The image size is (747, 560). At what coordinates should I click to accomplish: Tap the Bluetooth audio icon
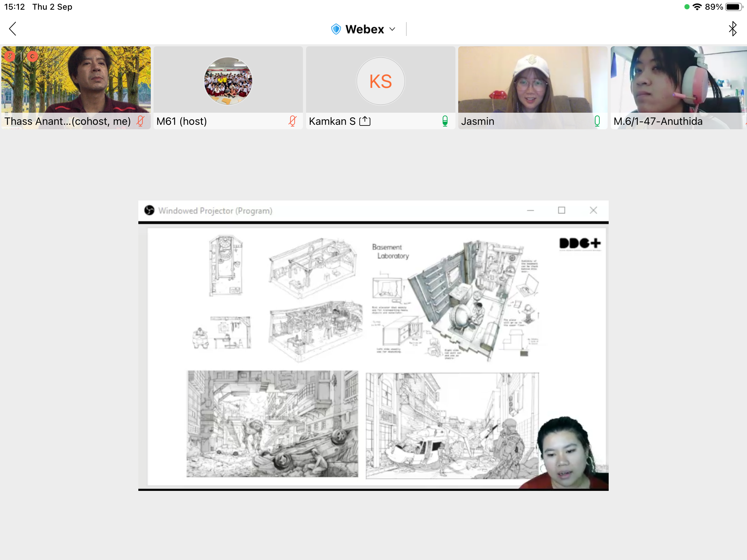[733, 29]
